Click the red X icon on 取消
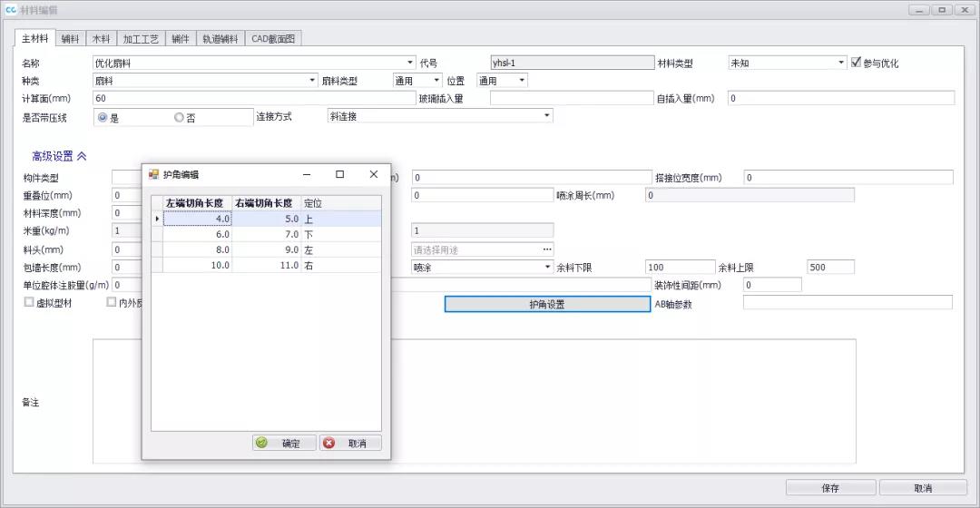 329,444
